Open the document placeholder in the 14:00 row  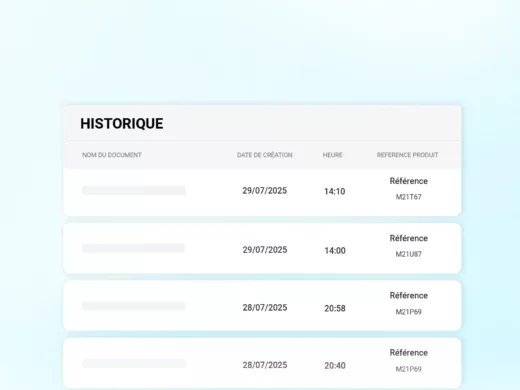pyautogui.click(x=133, y=248)
